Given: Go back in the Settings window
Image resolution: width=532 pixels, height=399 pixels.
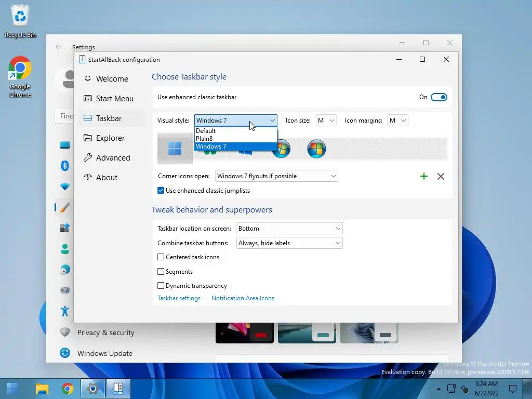Looking at the screenshot, I should [58, 46].
